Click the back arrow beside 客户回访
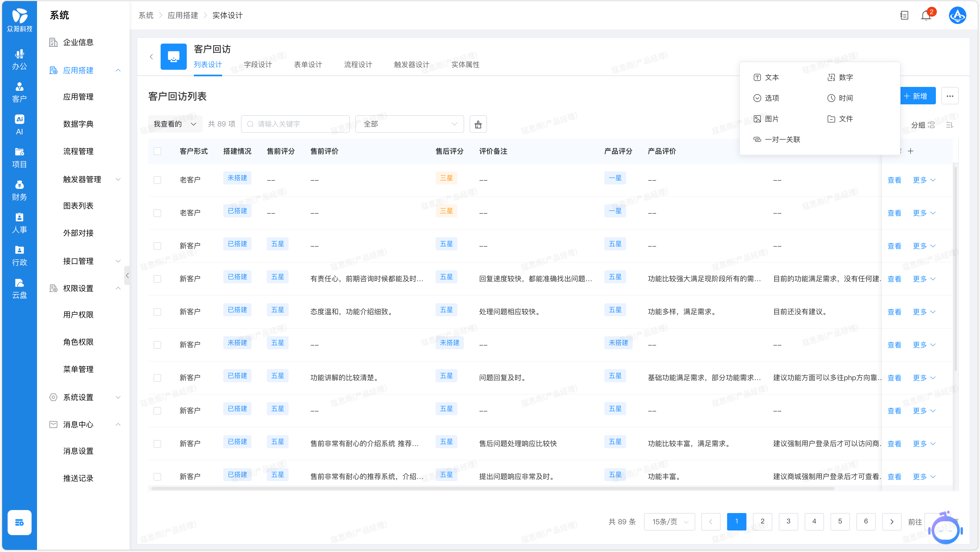 [x=151, y=57]
